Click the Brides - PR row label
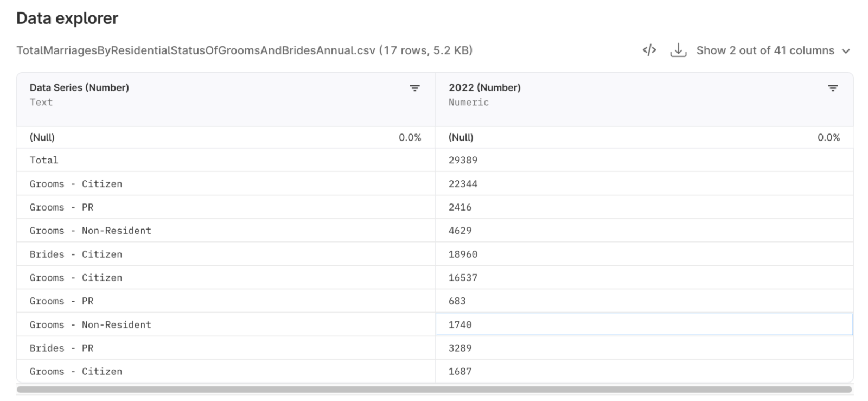The image size is (868, 401). point(61,348)
